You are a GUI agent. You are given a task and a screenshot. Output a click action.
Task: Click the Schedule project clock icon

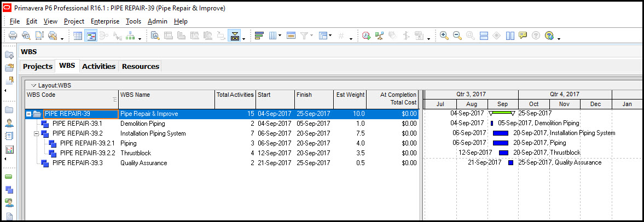[x=366, y=36]
